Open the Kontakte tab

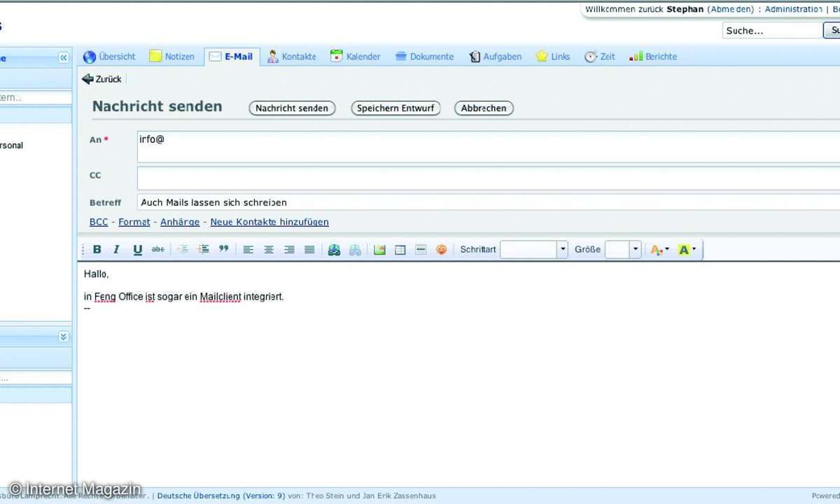click(292, 57)
